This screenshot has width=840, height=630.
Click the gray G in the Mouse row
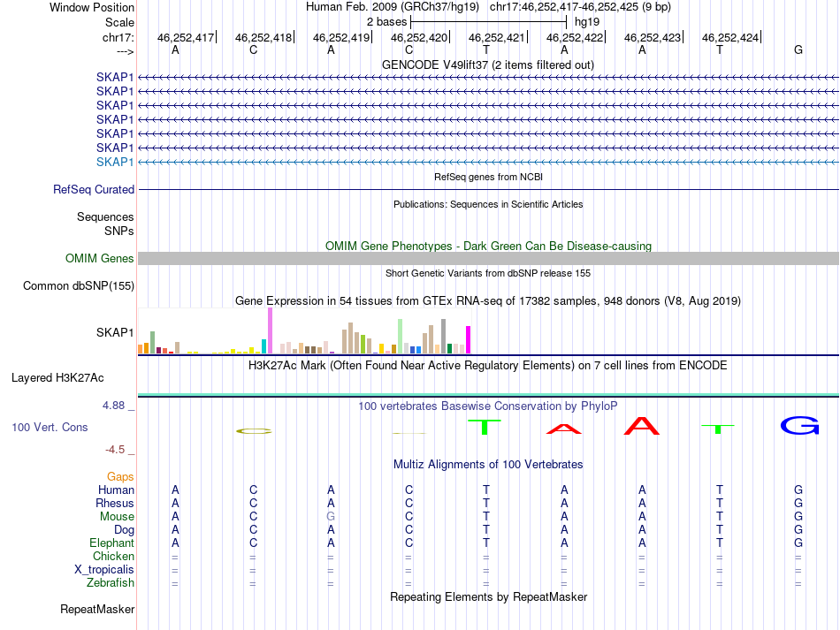point(331,517)
